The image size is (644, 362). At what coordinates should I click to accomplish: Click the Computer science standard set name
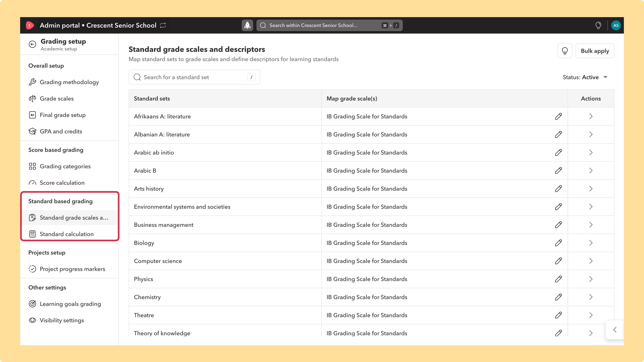click(158, 261)
